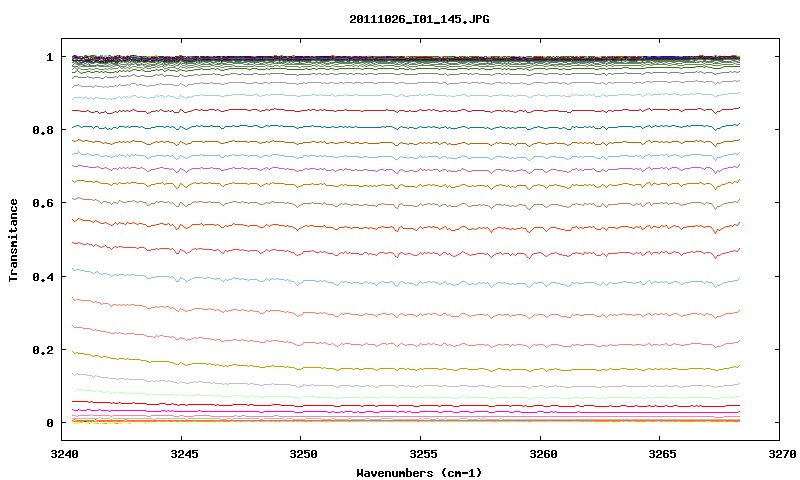This screenshot has width=800, height=480.
Task: Click the x-axis tick label 3250
Action: point(303,454)
